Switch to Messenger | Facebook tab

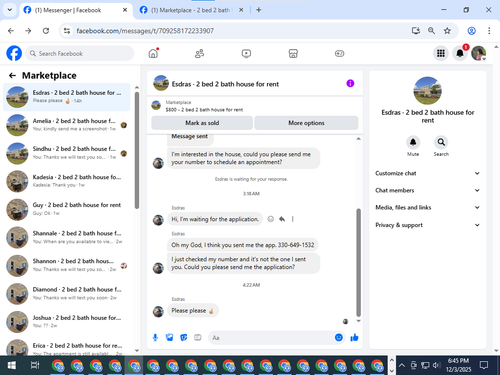[x=75, y=10]
